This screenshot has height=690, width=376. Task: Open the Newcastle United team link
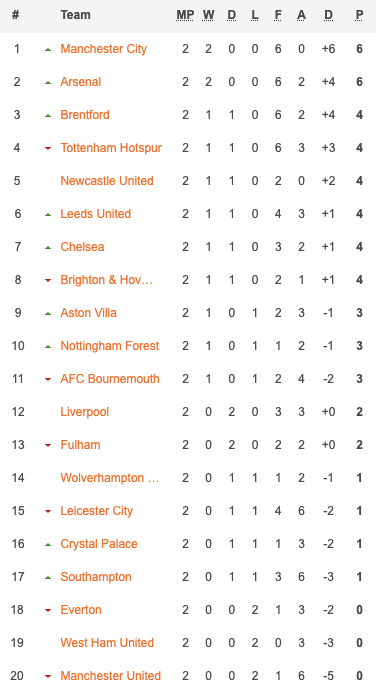pos(107,181)
